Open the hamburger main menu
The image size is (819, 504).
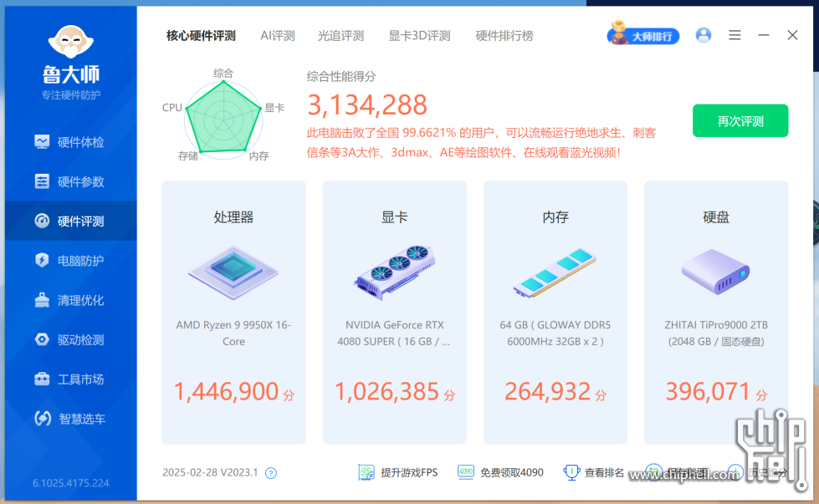[x=735, y=35]
